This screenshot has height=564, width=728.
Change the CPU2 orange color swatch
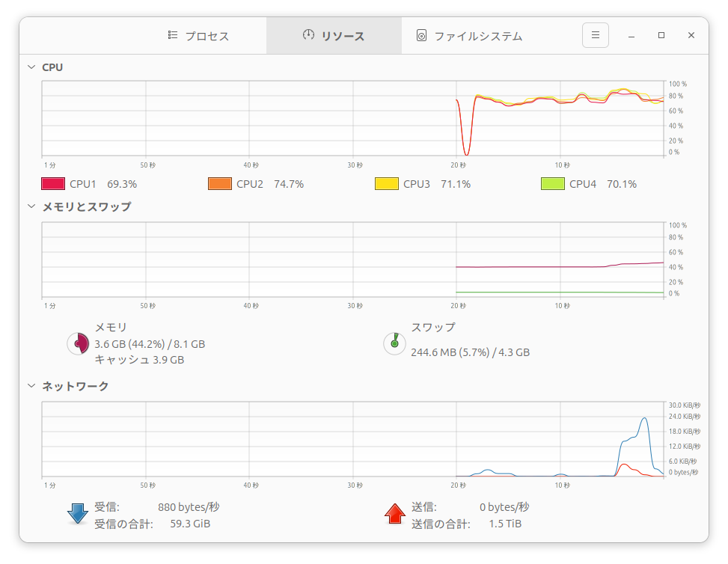pos(219,184)
